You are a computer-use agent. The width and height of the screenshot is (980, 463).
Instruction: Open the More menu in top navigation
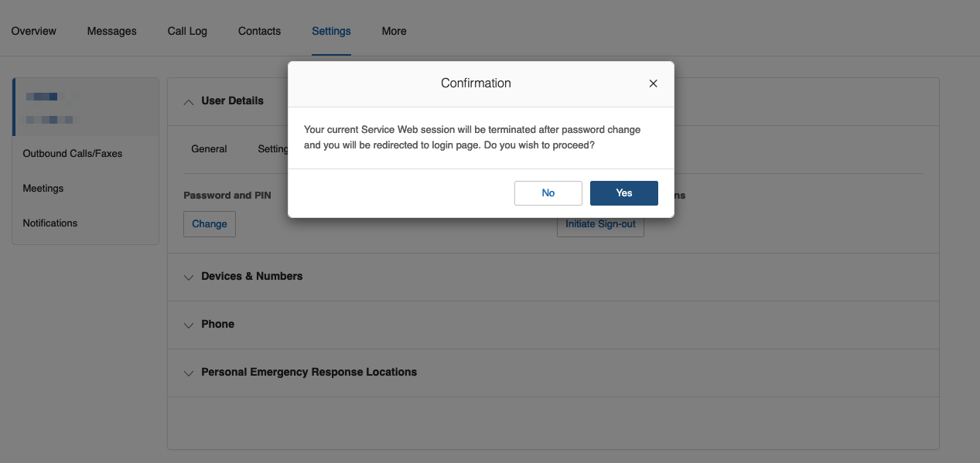coord(394,32)
